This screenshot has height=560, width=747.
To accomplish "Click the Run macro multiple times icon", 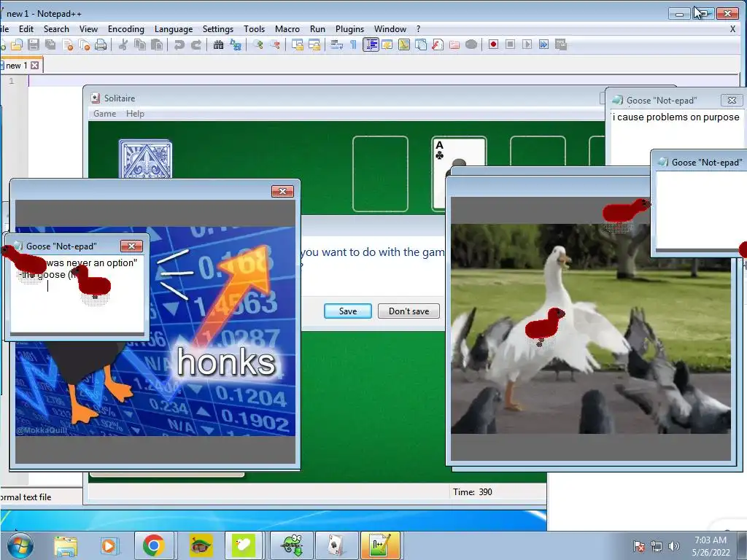I will (x=543, y=44).
